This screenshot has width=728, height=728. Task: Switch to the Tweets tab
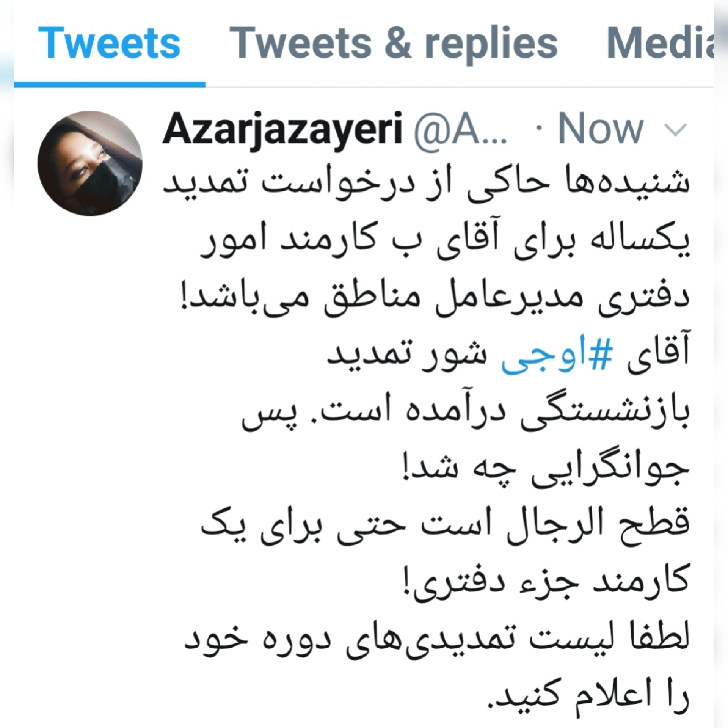[x=109, y=43]
